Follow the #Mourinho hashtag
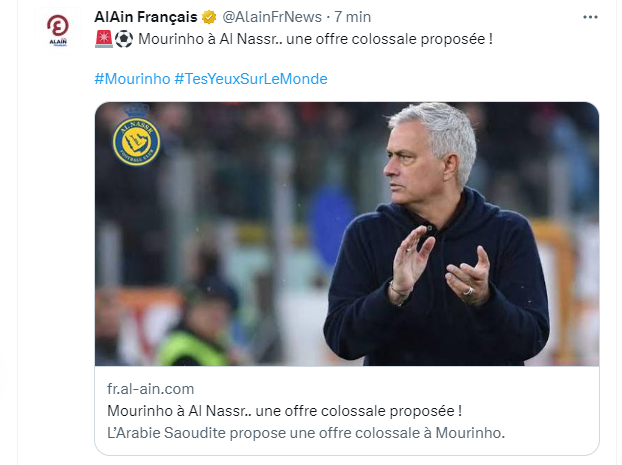622x465 pixels. [x=131, y=78]
